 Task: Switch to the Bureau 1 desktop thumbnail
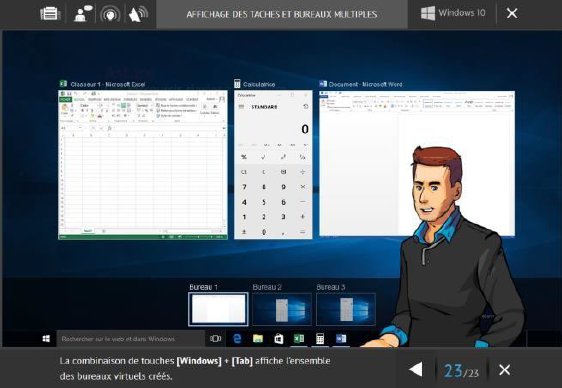tap(218, 309)
